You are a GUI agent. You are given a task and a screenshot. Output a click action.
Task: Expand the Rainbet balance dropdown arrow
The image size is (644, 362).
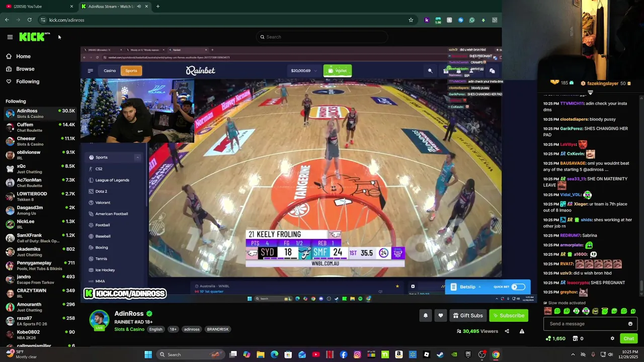pos(315,71)
